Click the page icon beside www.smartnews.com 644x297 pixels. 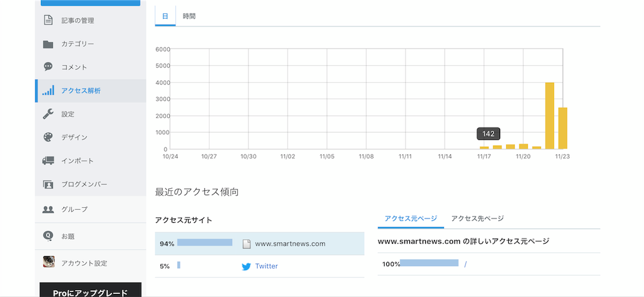(x=247, y=244)
